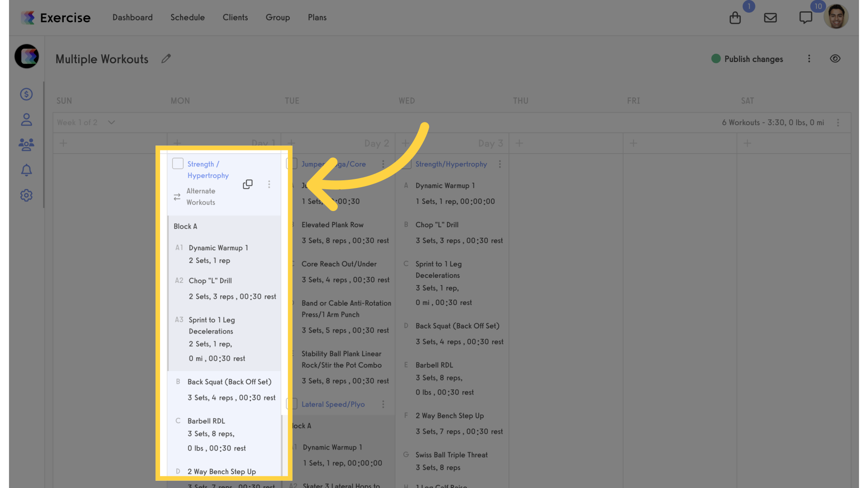868x488 pixels.
Task: Open the Week 1 row options menu
Action: pyautogui.click(x=838, y=123)
